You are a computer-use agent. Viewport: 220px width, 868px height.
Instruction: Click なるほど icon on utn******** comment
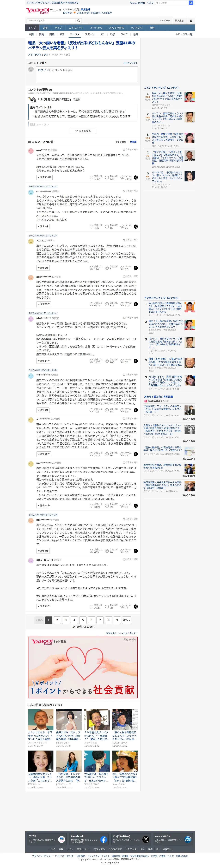point(107,361)
